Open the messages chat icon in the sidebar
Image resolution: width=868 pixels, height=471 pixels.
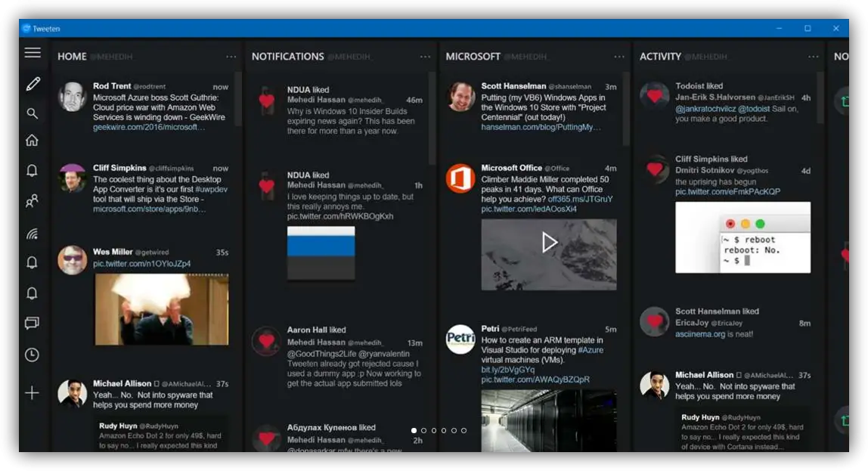click(32, 323)
